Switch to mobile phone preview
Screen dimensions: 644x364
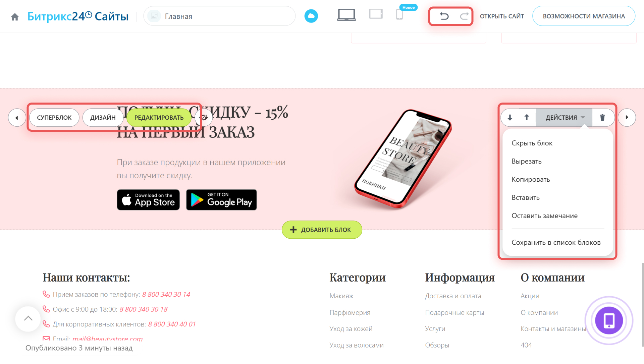click(x=399, y=15)
